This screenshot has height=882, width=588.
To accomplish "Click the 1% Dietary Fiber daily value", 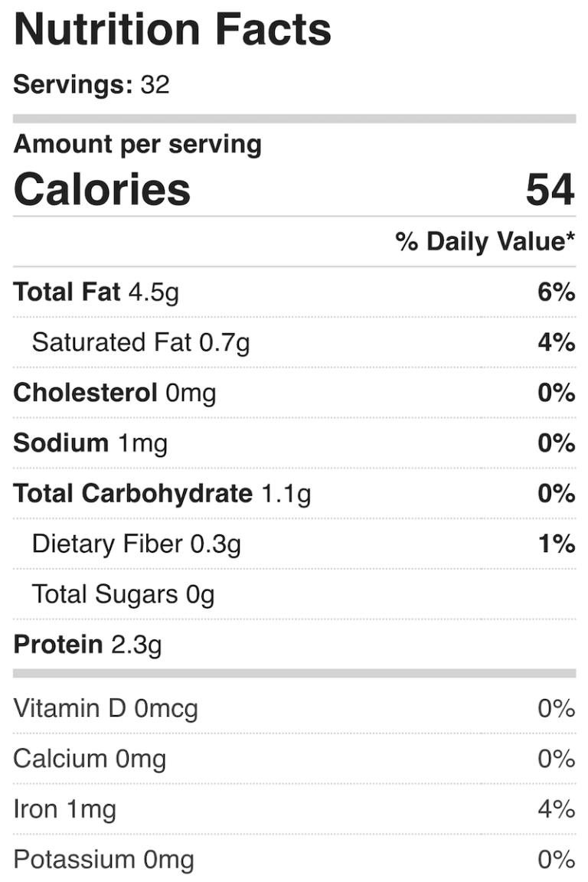I will 556,544.
